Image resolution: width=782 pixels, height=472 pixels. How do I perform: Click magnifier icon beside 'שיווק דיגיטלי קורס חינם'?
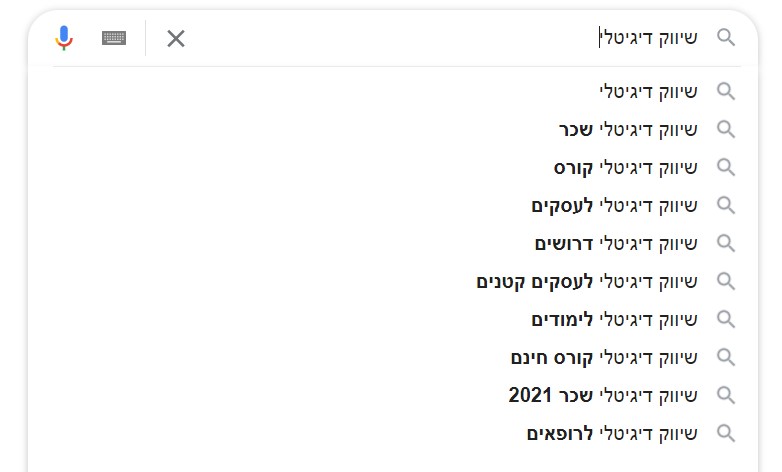click(726, 357)
